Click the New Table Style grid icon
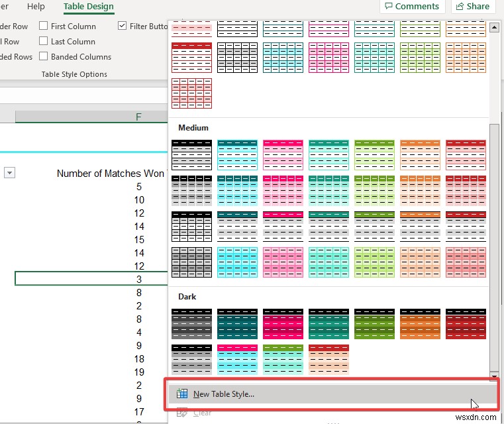This screenshot has width=504, height=424. click(x=182, y=394)
